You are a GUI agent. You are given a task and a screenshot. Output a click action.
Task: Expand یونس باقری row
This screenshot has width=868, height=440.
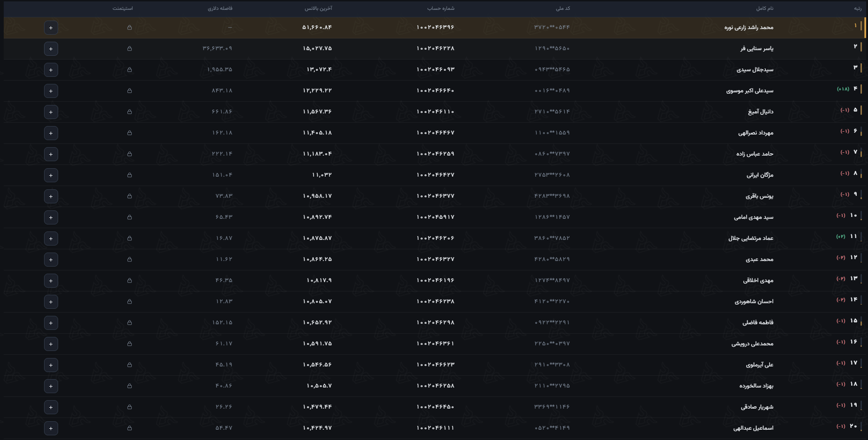pos(51,196)
